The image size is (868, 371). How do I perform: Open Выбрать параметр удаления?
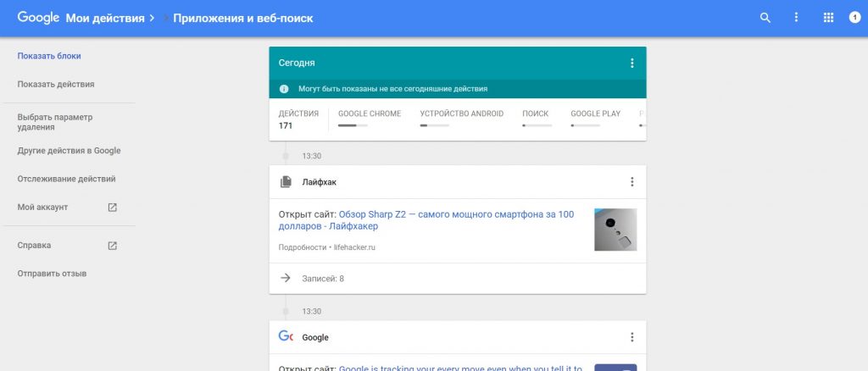(x=55, y=122)
